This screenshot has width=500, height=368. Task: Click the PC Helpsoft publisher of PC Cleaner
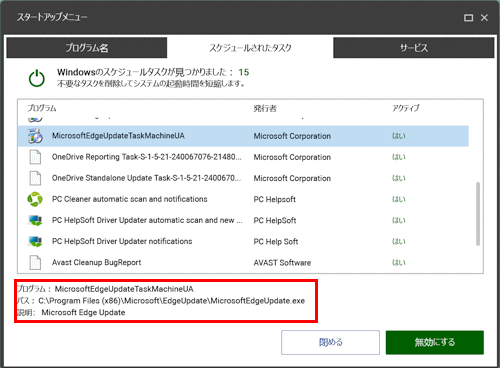tap(274, 199)
